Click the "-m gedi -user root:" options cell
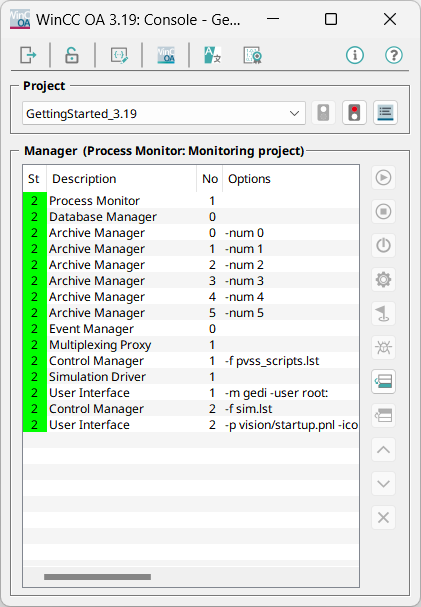421x607 pixels. tap(291, 393)
